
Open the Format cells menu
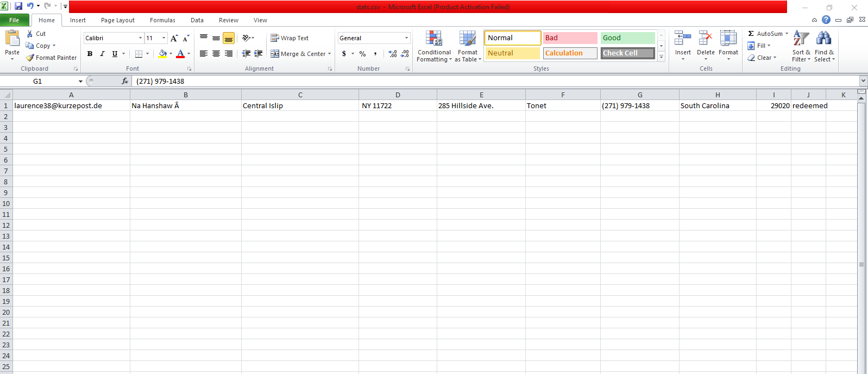click(x=728, y=46)
